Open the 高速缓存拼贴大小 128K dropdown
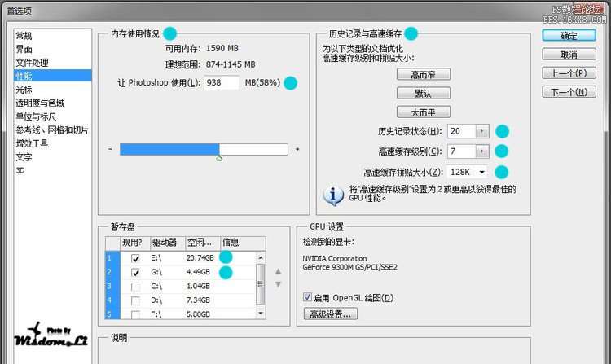Image resolution: width=611 pixels, height=364 pixels. 468,172
